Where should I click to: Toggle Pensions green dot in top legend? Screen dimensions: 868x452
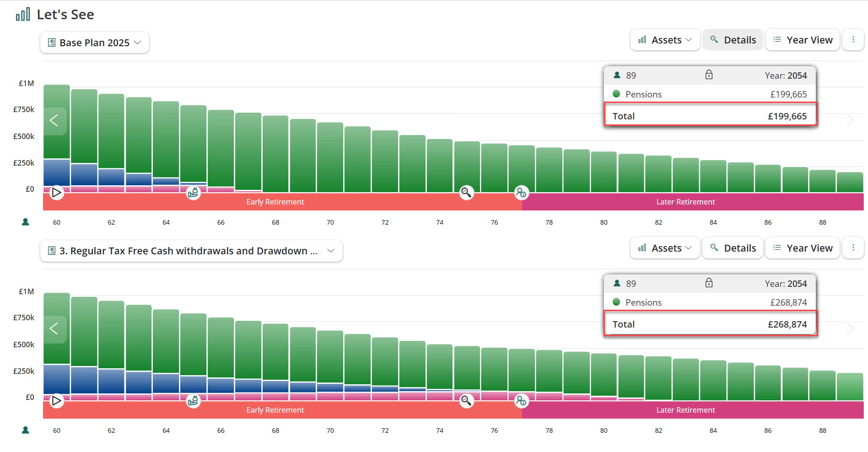click(616, 94)
